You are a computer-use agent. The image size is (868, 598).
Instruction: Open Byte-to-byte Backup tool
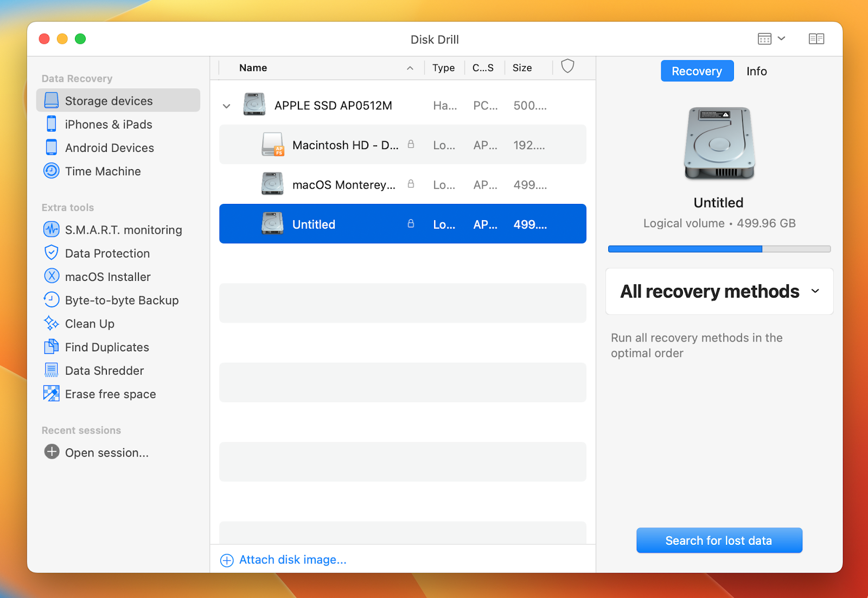(x=122, y=300)
